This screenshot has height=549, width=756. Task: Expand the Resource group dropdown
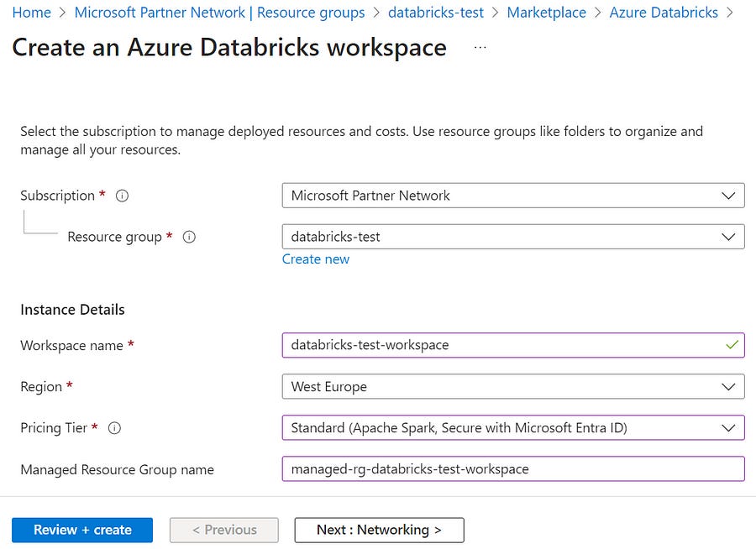coord(513,237)
